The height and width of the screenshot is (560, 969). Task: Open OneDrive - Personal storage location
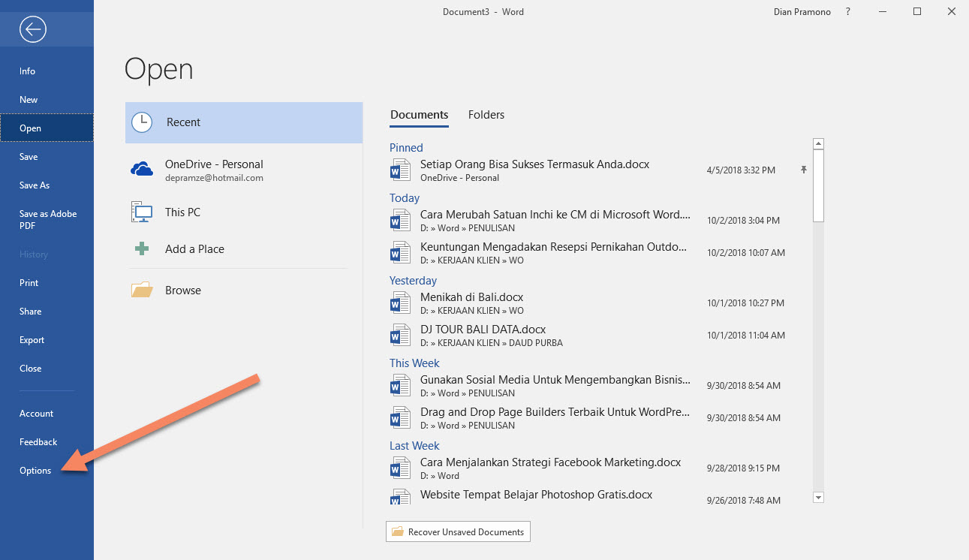[213, 164]
